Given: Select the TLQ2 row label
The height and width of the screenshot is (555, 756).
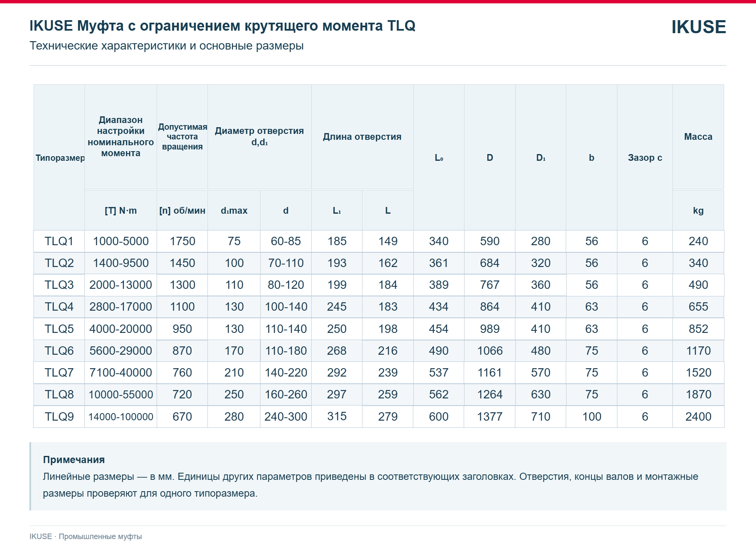Looking at the screenshot, I should (59, 263).
